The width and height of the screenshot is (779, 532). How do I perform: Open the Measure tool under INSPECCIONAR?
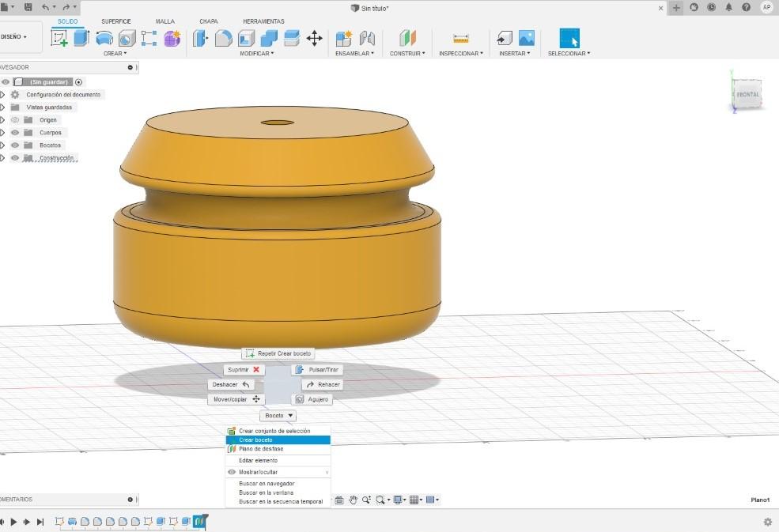tap(460, 38)
